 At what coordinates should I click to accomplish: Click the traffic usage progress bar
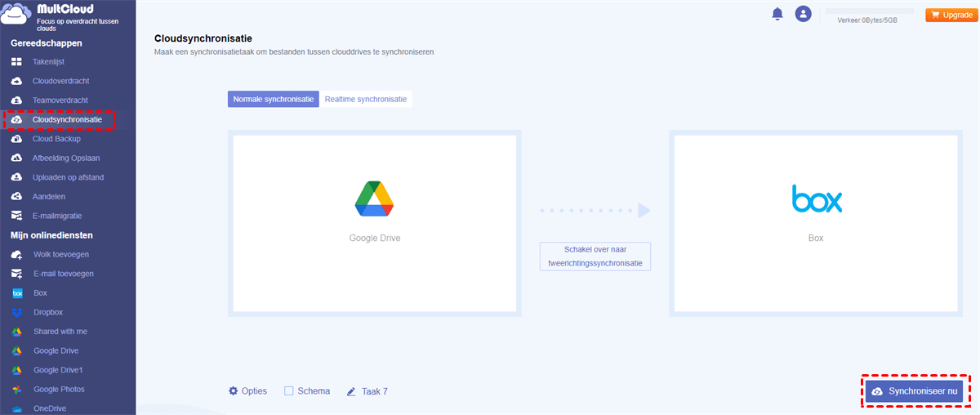(x=870, y=11)
